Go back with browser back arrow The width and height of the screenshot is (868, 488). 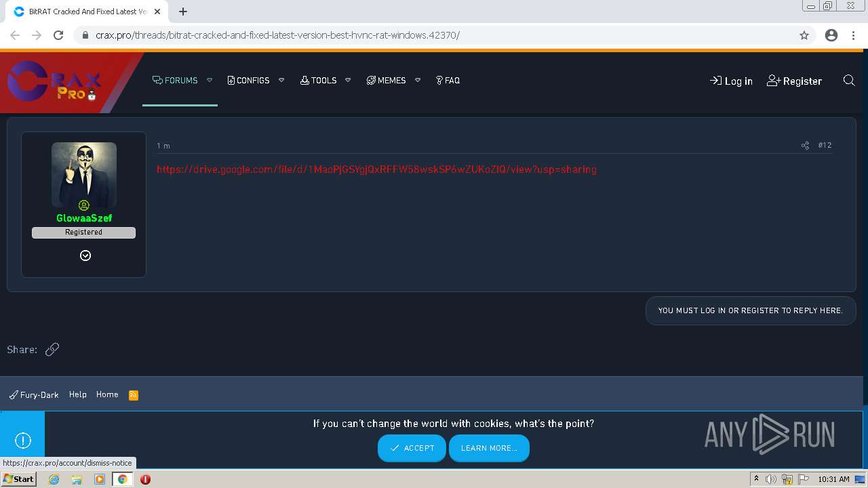(15, 35)
